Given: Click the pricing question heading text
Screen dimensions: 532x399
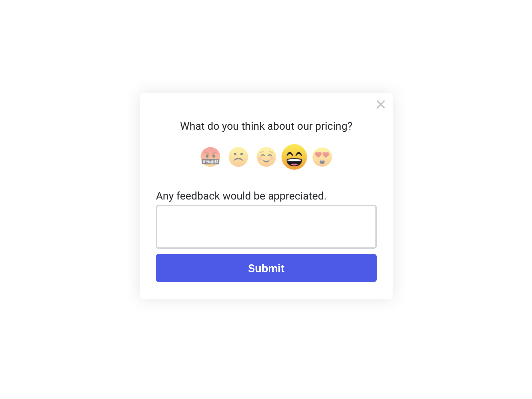Looking at the screenshot, I should coord(266,126).
